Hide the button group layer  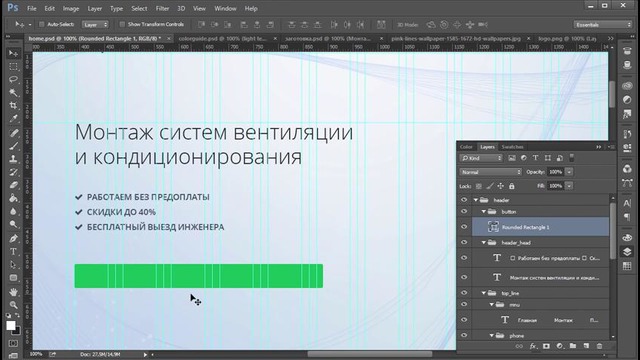click(x=464, y=211)
